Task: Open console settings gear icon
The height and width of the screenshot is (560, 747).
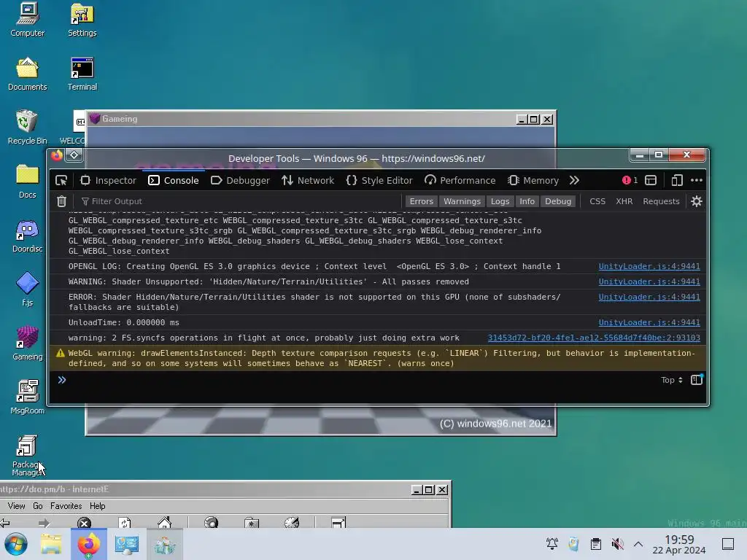Action: (x=697, y=201)
